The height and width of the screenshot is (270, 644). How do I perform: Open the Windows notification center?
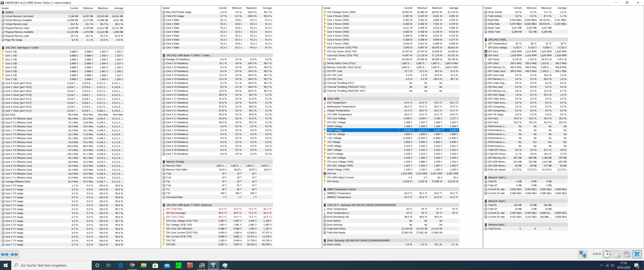(x=637, y=265)
